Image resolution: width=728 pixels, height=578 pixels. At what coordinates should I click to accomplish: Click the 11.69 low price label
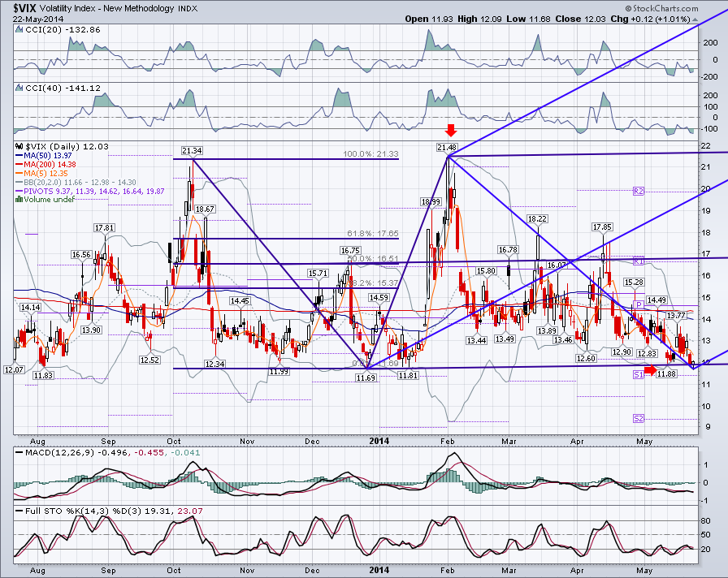coord(366,378)
